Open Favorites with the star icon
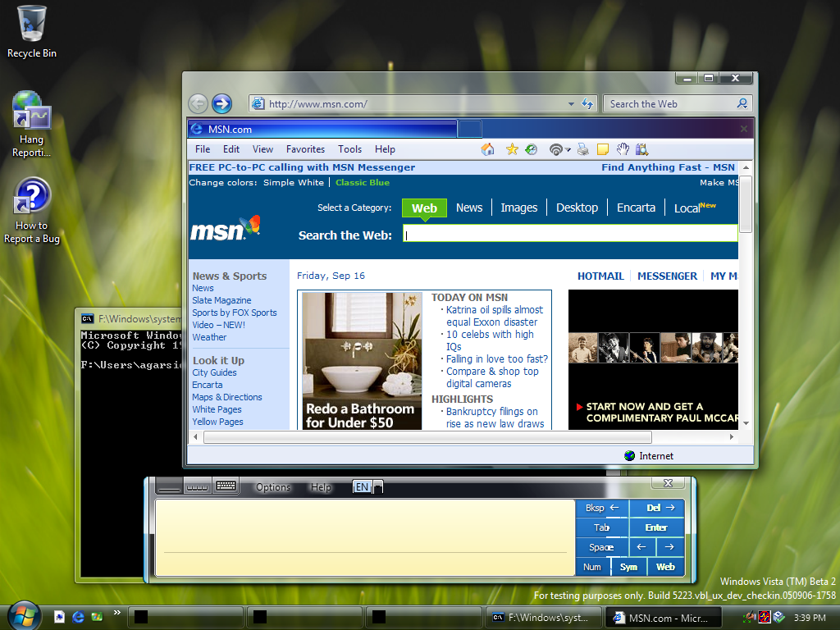Screen dimensions: 840x630 pos(512,149)
